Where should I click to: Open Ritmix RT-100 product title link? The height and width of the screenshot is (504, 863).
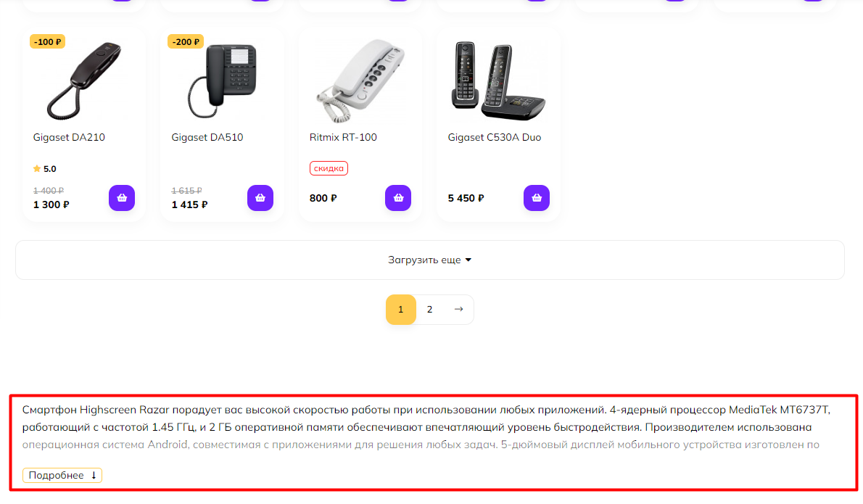point(343,137)
